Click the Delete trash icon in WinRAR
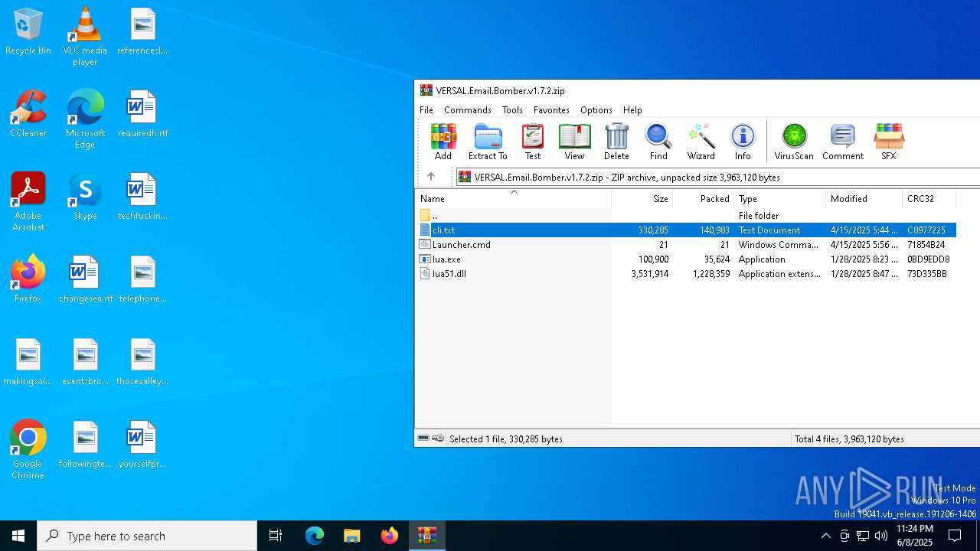 (x=616, y=142)
